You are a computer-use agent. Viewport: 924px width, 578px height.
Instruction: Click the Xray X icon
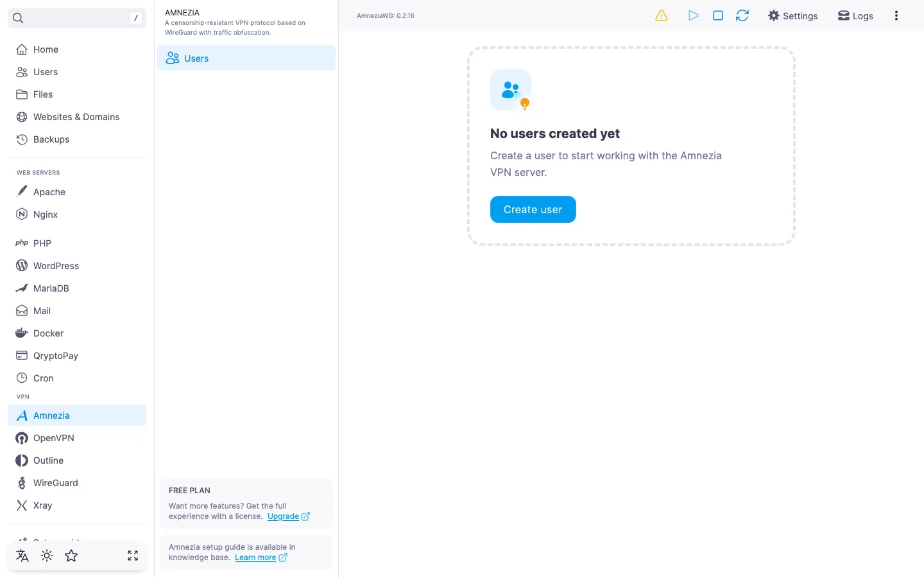(x=22, y=505)
